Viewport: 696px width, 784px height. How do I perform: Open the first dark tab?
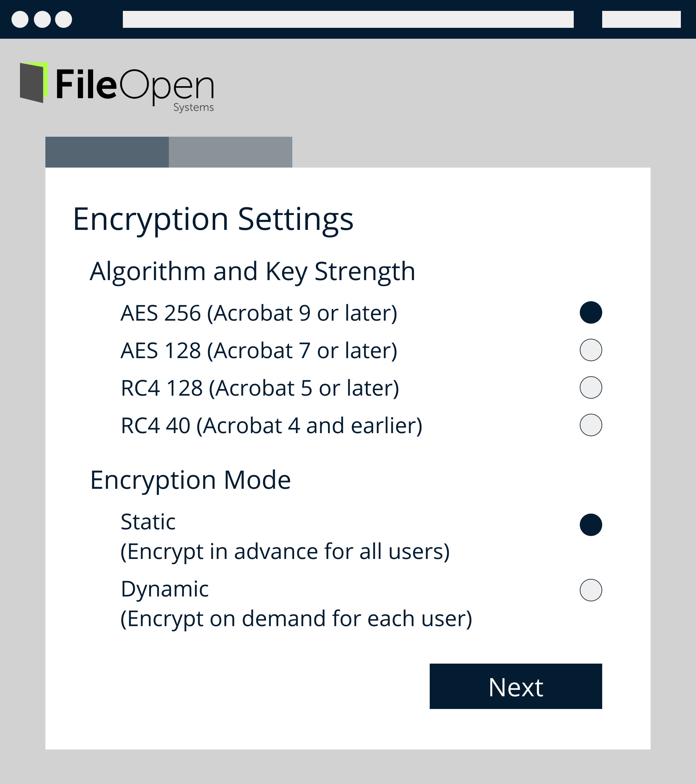(x=107, y=152)
